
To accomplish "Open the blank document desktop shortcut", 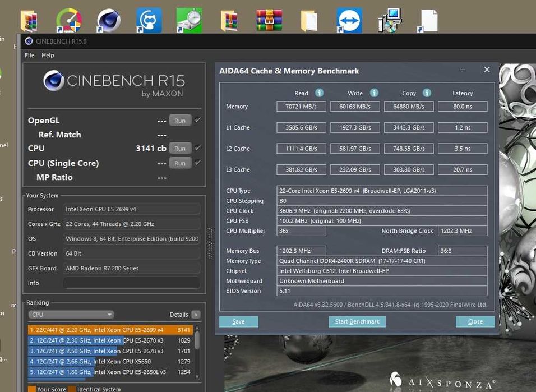I will [x=428, y=21].
